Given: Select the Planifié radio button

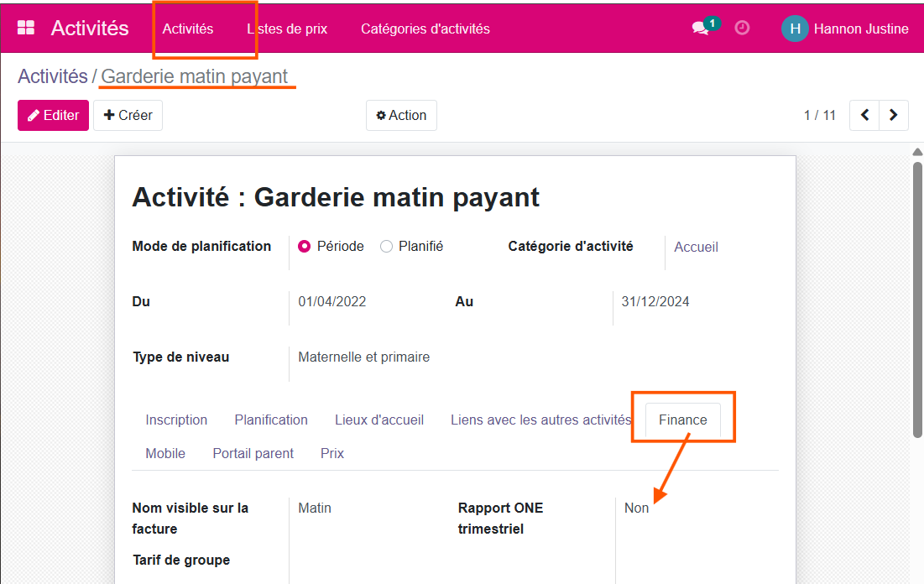Looking at the screenshot, I should pos(386,247).
